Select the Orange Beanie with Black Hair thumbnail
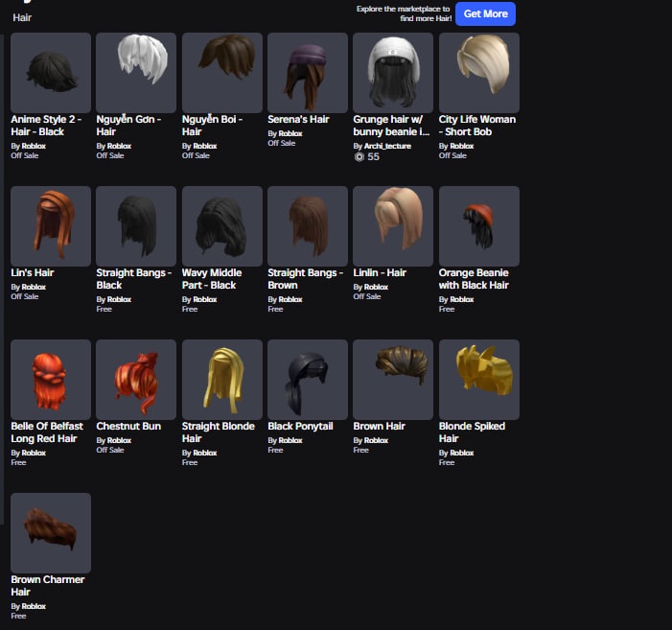Screen dimensions: 672x630 (x=479, y=226)
